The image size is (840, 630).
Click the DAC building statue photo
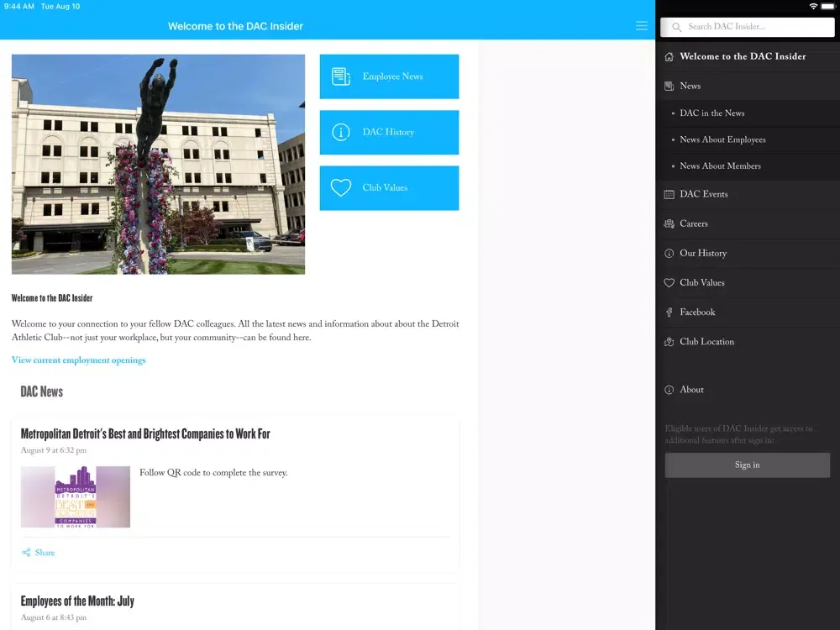click(158, 165)
